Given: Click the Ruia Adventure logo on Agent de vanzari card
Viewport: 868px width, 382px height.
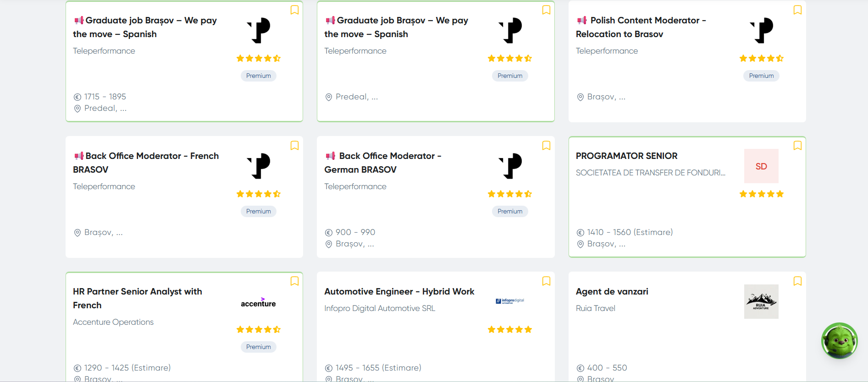Looking at the screenshot, I should coord(761,301).
